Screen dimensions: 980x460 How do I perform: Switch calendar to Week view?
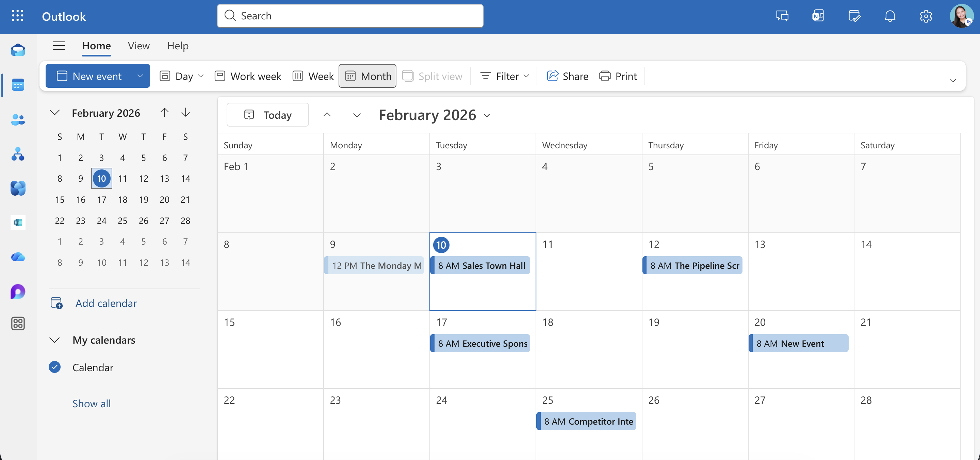(313, 76)
